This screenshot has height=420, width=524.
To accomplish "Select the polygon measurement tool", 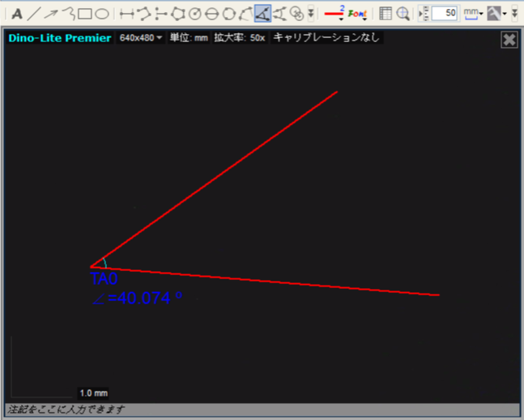I will pos(178,14).
